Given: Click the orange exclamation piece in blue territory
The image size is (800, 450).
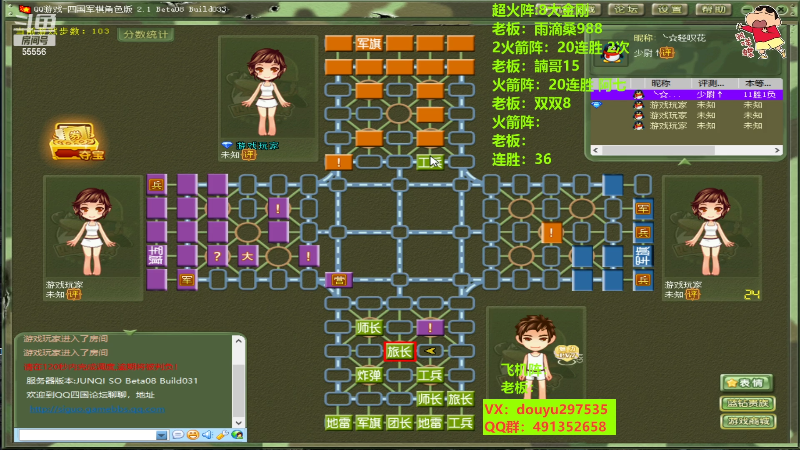Looking at the screenshot, I should (x=551, y=233).
